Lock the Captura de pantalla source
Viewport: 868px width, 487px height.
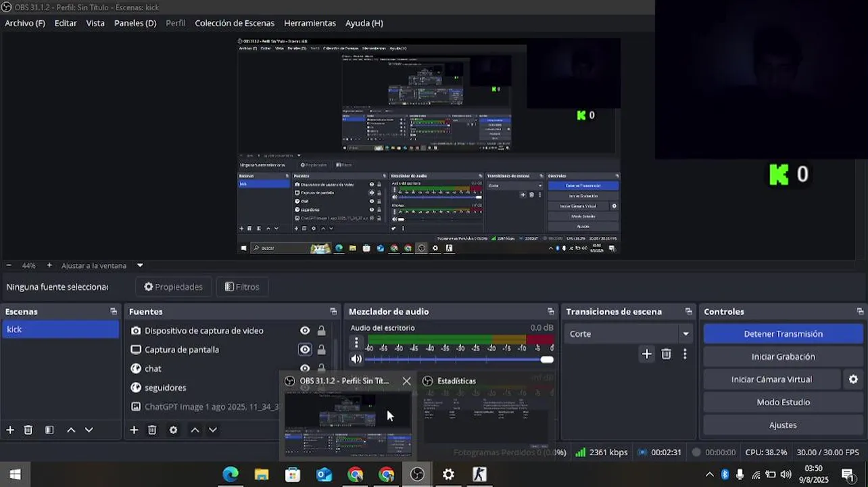[x=322, y=350]
